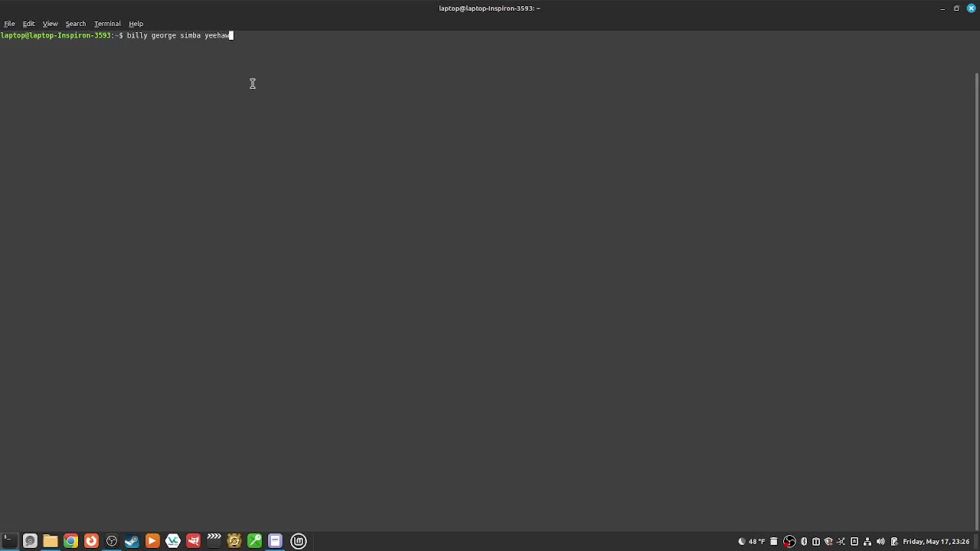Open the File menu
Screen dimensions: 980x551
9,24
